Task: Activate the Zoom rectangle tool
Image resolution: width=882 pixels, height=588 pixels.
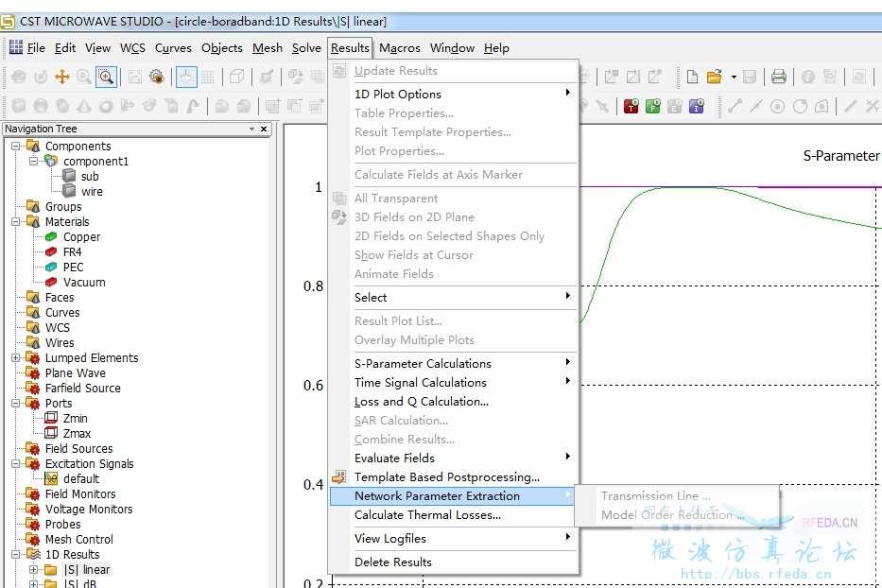Action: [106, 77]
